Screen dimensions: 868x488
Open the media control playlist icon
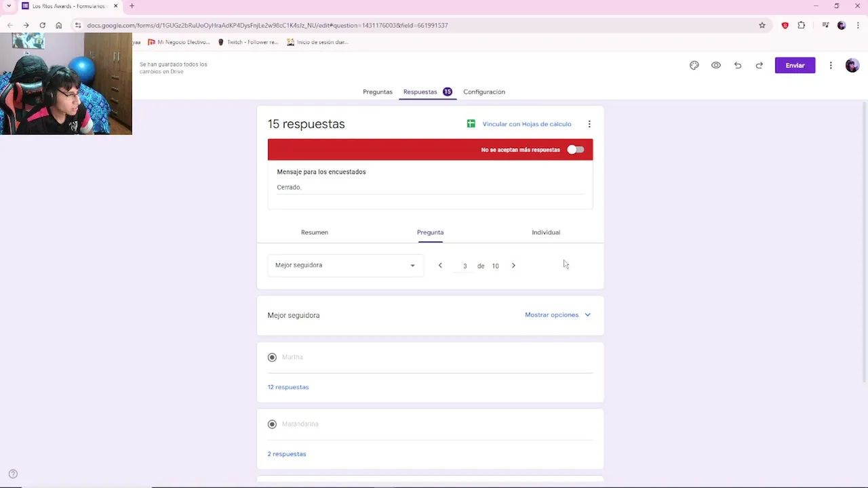(825, 25)
